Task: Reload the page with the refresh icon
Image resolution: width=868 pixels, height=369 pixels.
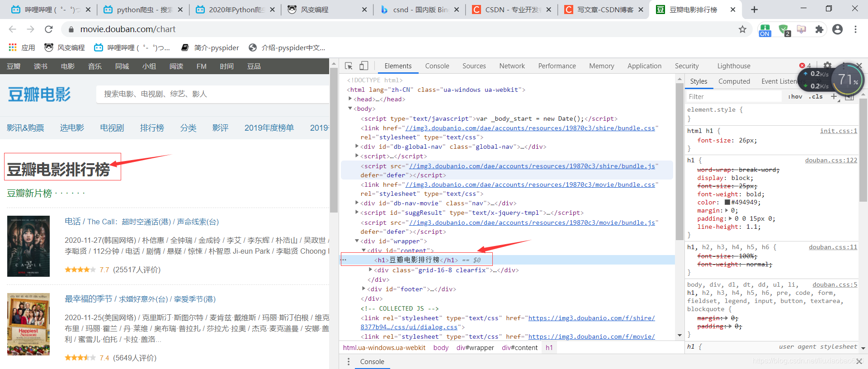Action: click(49, 29)
